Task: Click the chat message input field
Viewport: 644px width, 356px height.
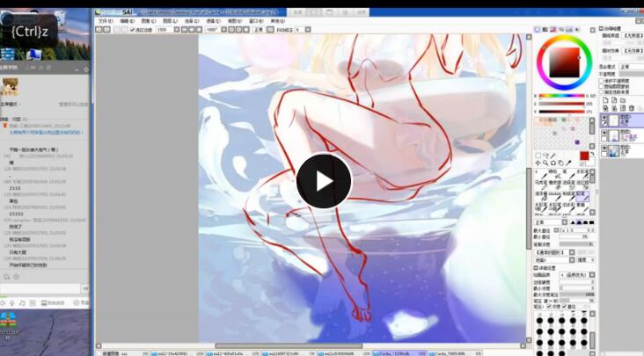Action: (x=40, y=288)
